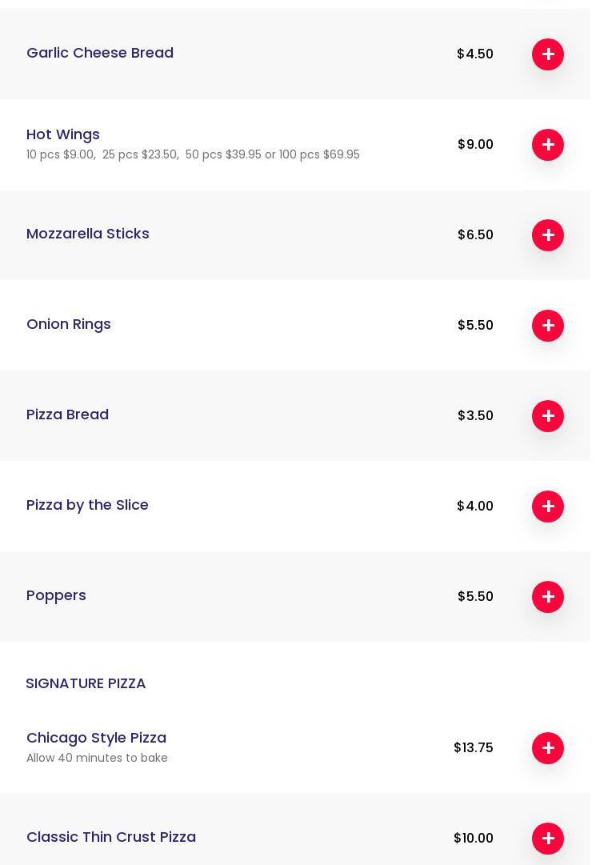
Task: Tap plus icon next to Poppers
Action: (548, 597)
